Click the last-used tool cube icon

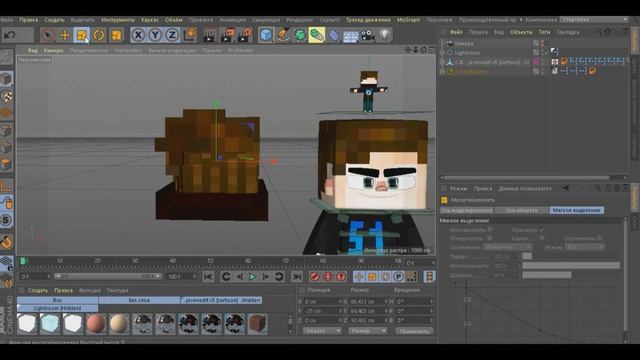pos(116,35)
